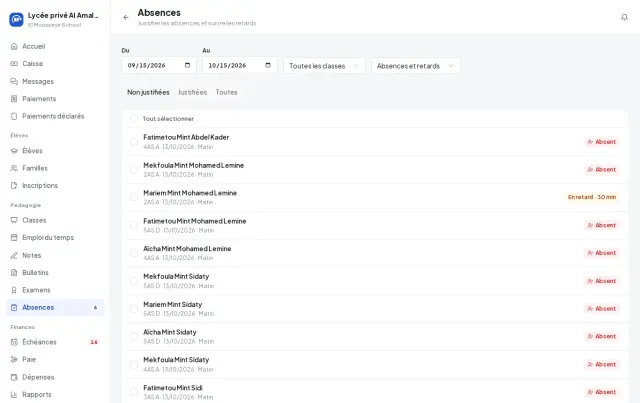The width and height of the screenshot is (640, 403).
Task: Select Mekfoula Mint Mohamed Lemine checkbox
Action: (x=134, y=169)
